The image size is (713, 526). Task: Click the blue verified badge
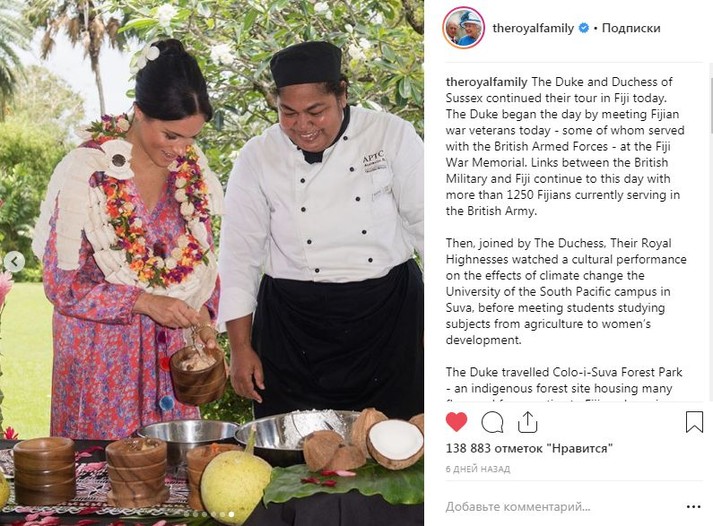pyautogui.click(x=584, y=28)
